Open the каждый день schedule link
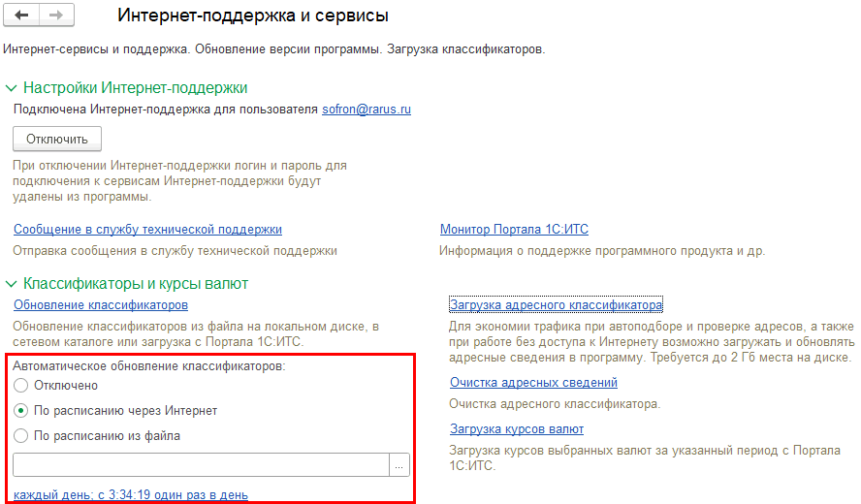This screenshot has width=861, height=504. (x=130, y=495)
